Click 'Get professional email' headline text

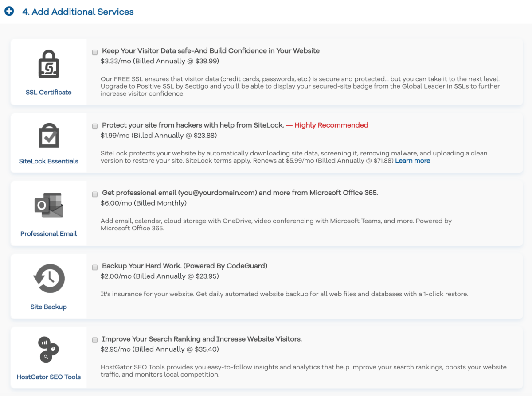click(x=240, y=193)
